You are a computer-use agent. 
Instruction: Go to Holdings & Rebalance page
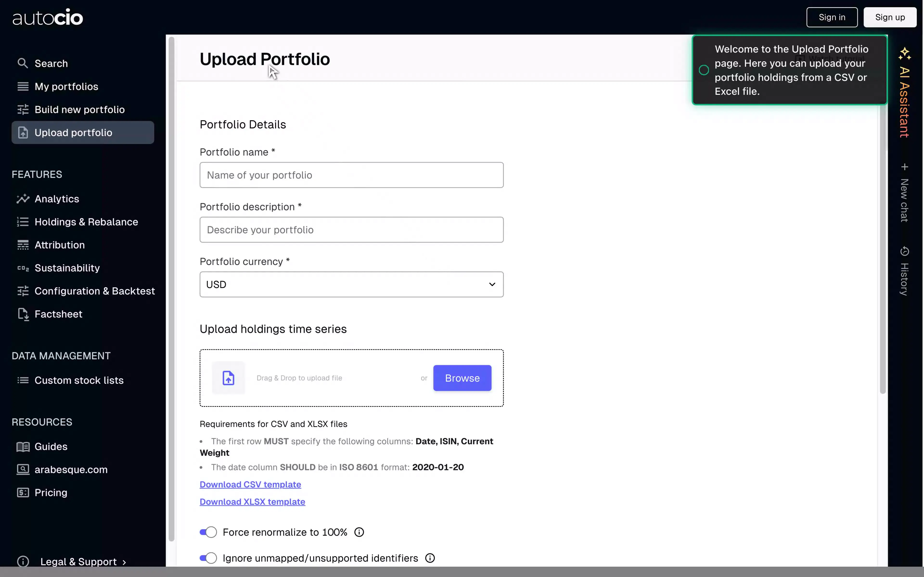[86, 222]
